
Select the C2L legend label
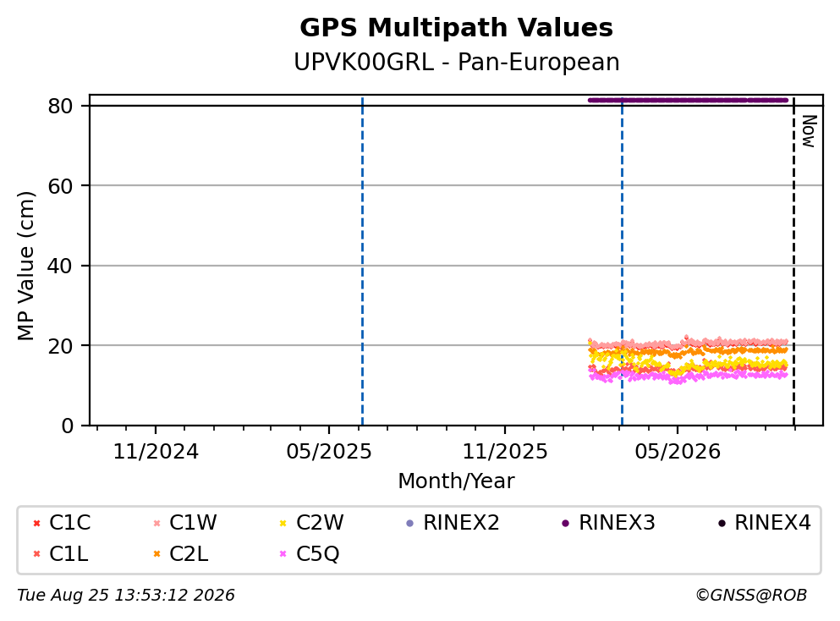(189, 553)
